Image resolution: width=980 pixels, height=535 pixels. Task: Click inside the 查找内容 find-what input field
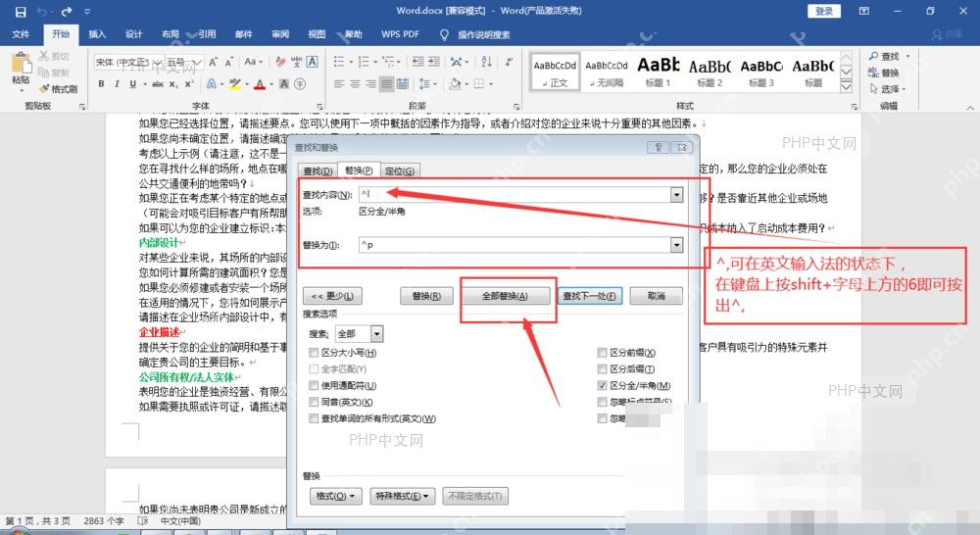tap(515, 194)
